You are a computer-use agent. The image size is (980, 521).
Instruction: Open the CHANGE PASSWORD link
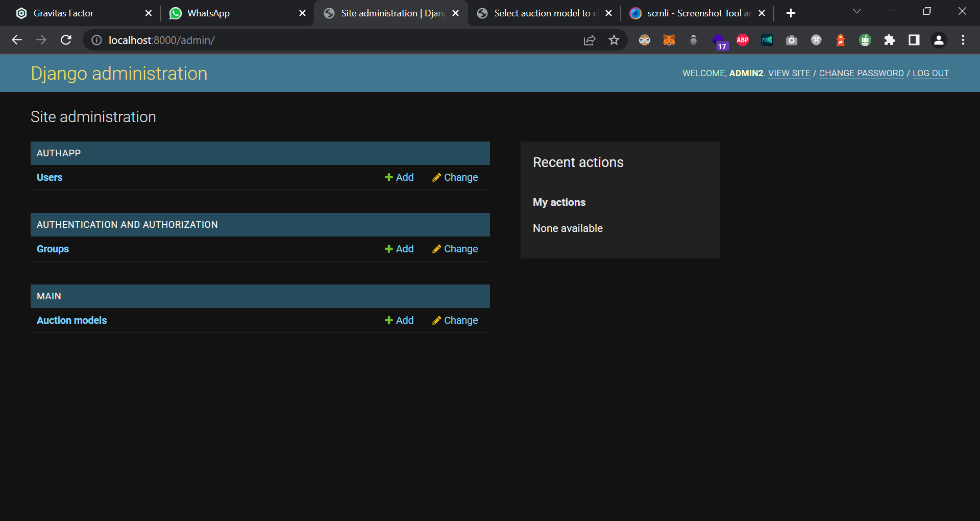point(861,73)
